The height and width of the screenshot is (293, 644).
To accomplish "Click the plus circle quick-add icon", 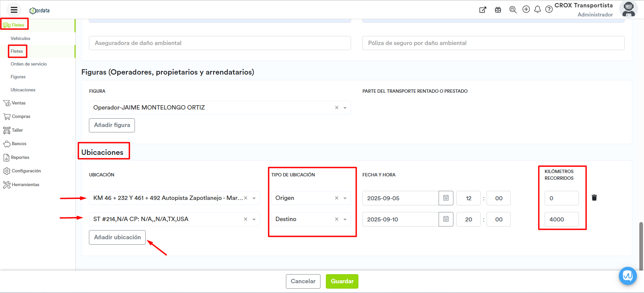I will [526, 9].
